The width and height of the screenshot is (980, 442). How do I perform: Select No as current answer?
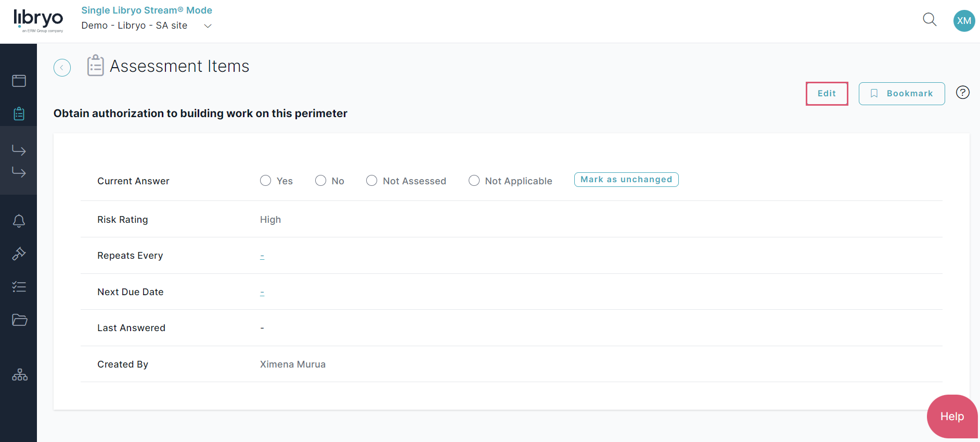(320, 181)
